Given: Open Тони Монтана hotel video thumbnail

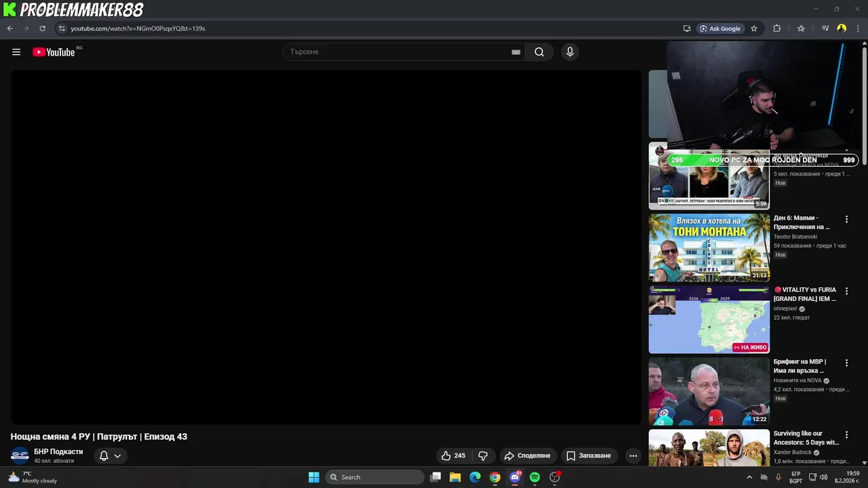Looking at the screenshot, I should tap(709, 247).
